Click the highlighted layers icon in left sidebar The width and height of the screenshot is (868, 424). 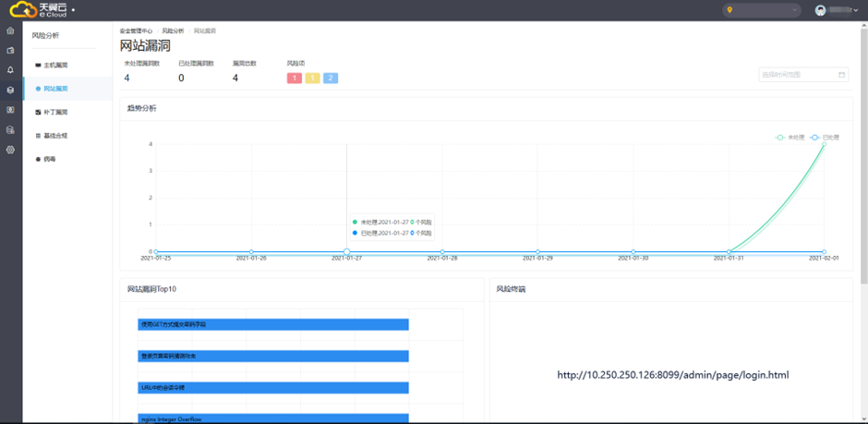[x=10, y=91]
